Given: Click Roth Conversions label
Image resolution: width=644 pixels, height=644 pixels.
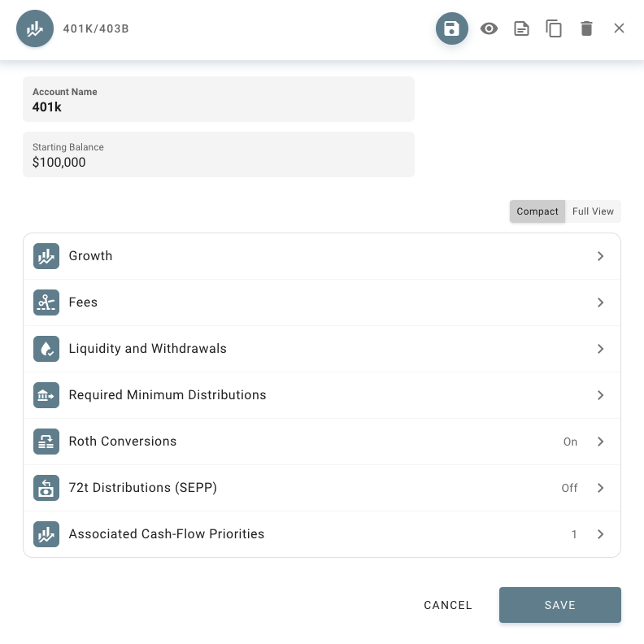Looking at the screenshot, I should tap(123, 442).
